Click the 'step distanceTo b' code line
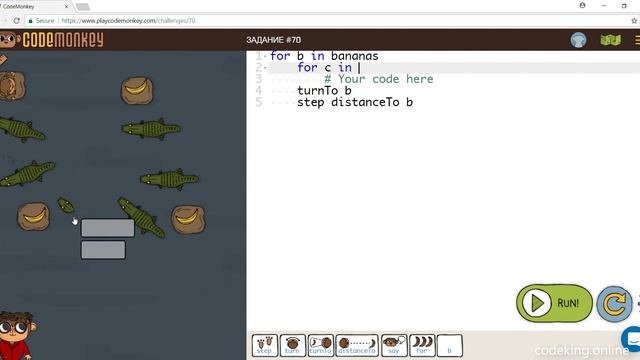Viewport: 640px width, 360px height. tap(355, 102)
